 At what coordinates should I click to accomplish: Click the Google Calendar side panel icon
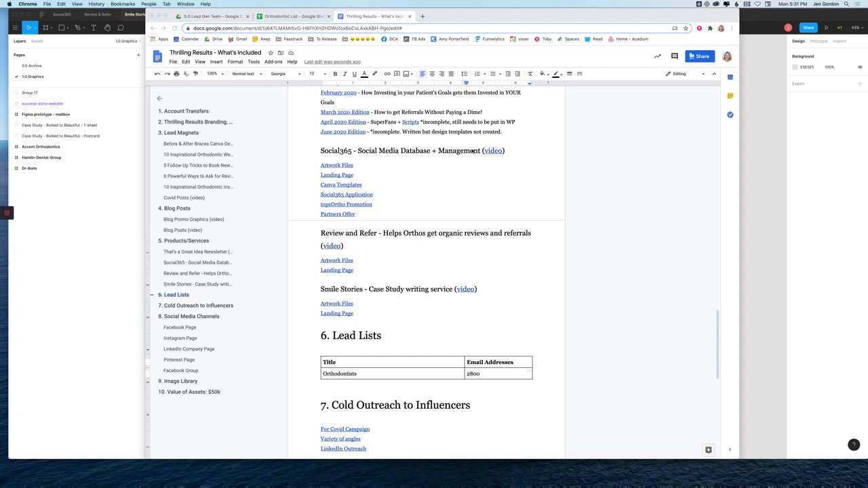(730, 77)
